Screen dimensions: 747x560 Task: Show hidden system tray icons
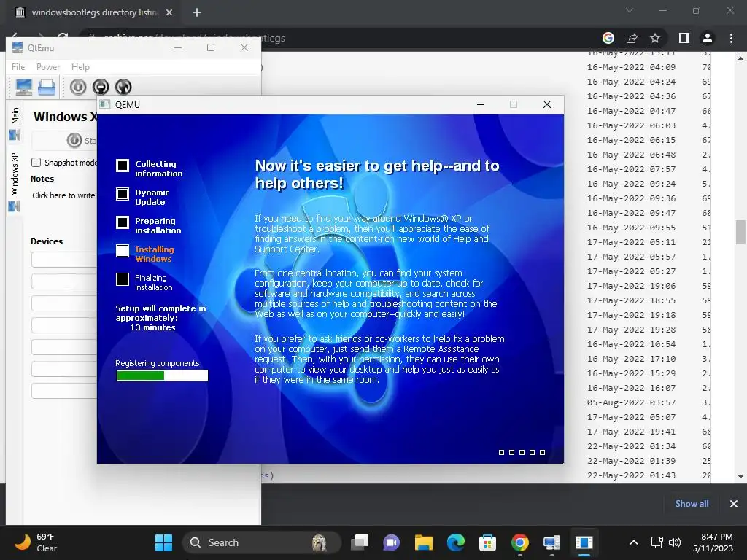(x=634, y=542)
